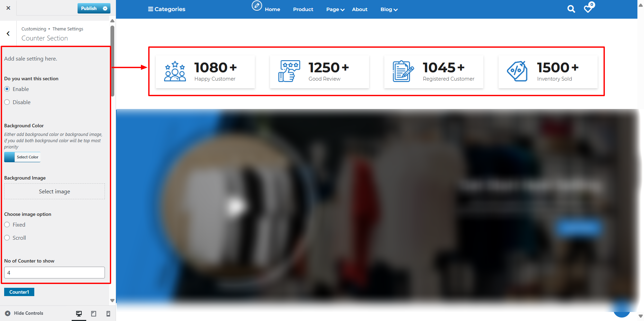
Task: Click the search magnifier icon in header
Action: click(x=571, y=9)
